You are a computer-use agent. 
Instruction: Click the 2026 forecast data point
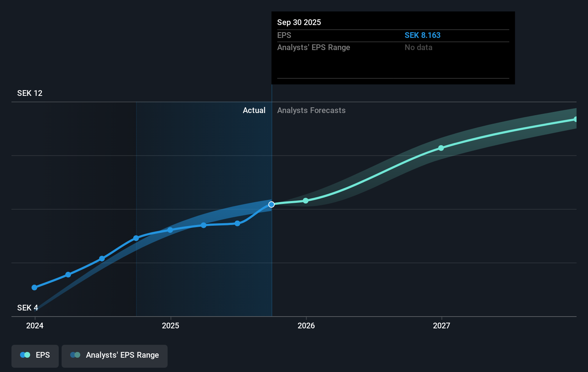coord(305,201)
